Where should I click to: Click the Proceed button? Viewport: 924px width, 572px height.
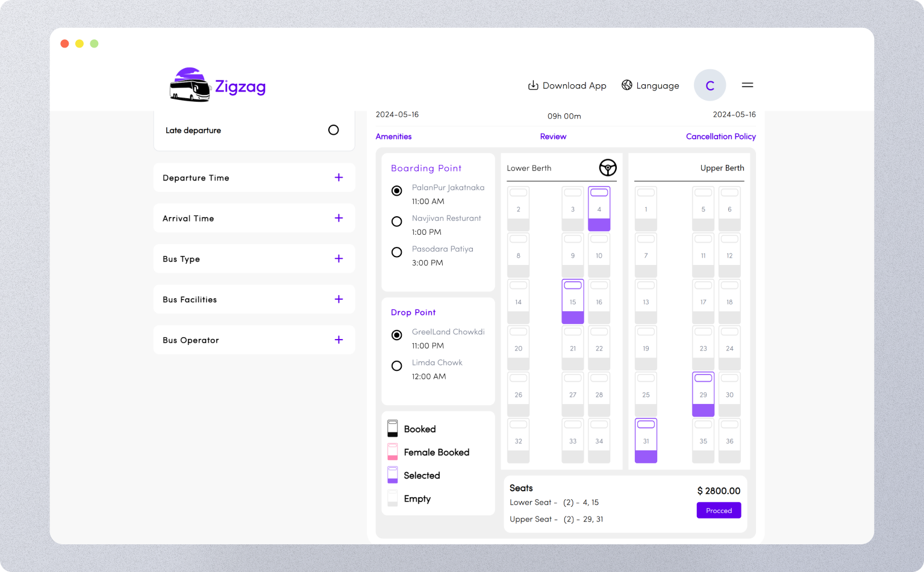[719, 510]
